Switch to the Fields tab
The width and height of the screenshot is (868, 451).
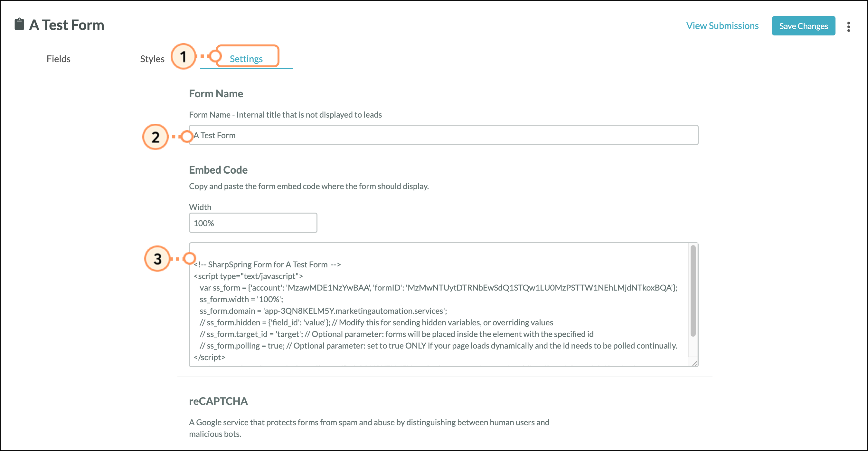click(x=58, y=59)
